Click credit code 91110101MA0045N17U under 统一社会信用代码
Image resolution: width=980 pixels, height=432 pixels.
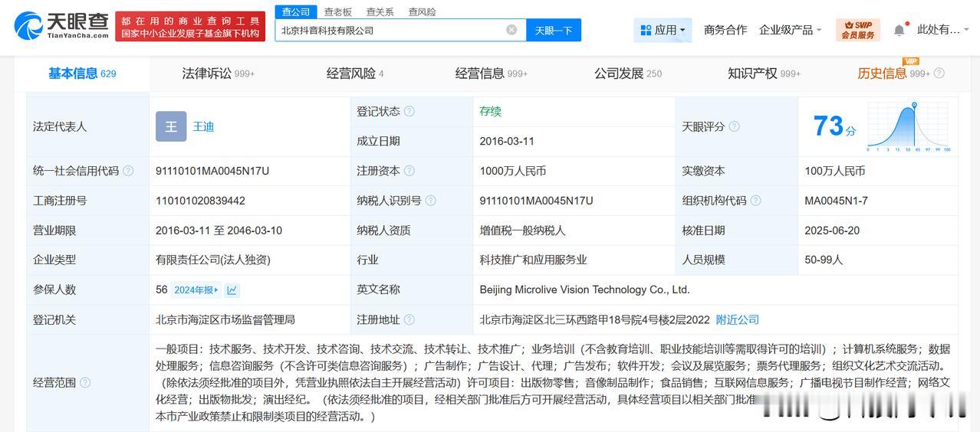coord(212,171)
